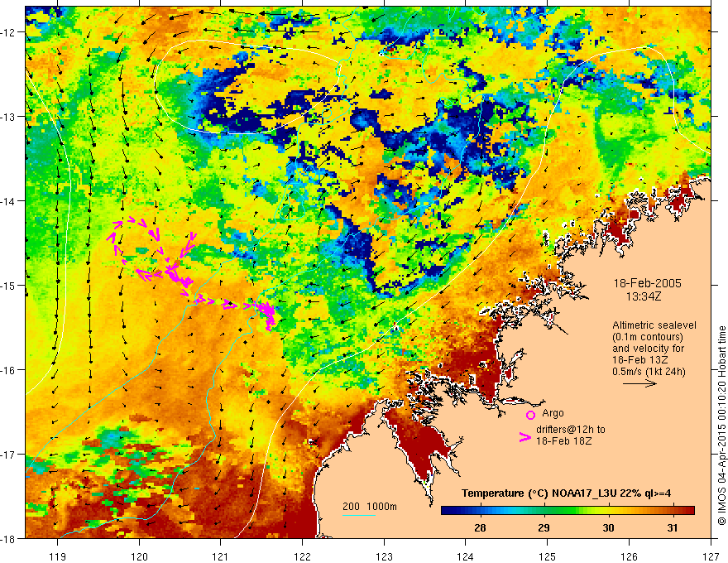The height and width of the screenshot is (563, 728).
Task: Click the '18-Feb 18Z' legend text
Action: 563,440
